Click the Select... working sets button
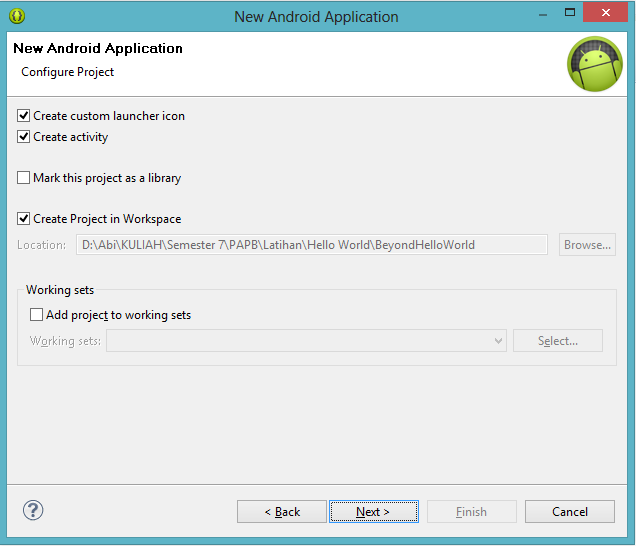Screen dimensions: 636x546 coord(558,341)
